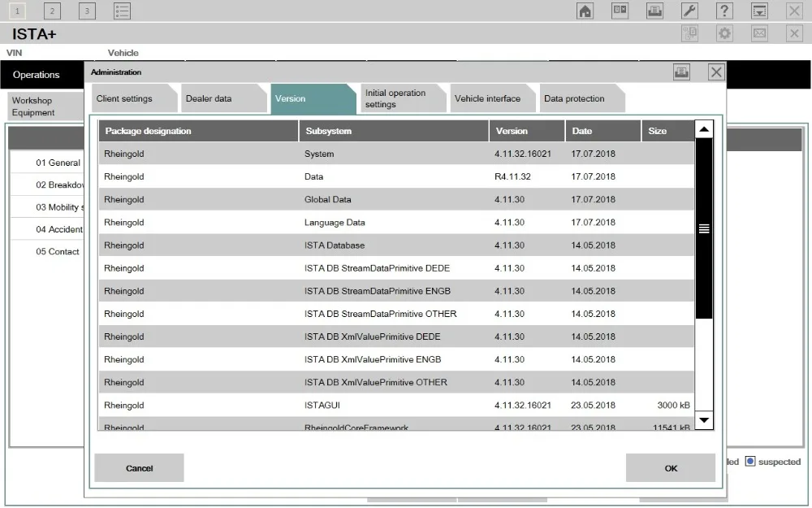This screenshot has width=812, height=508.
Task: Open the workshop split-view icon
Action: [x=620, y=11]
